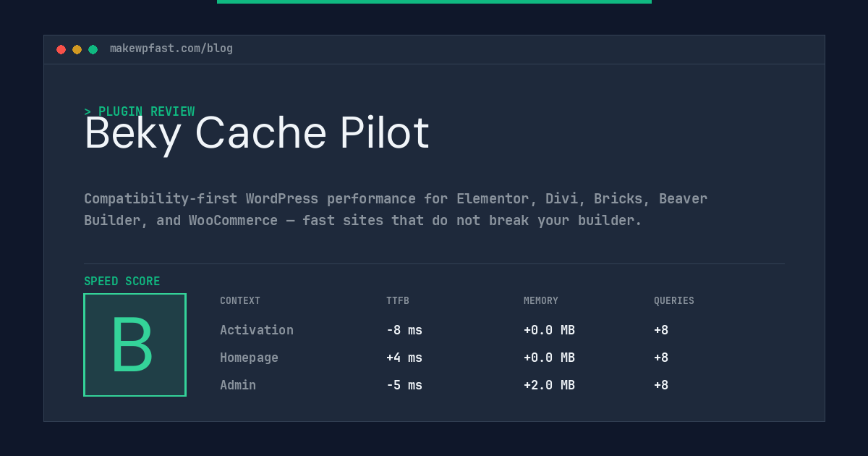Screen dimensions: 868x456
Task: Click the PLUGIN REVIEW label
Action: pos(140,111)
